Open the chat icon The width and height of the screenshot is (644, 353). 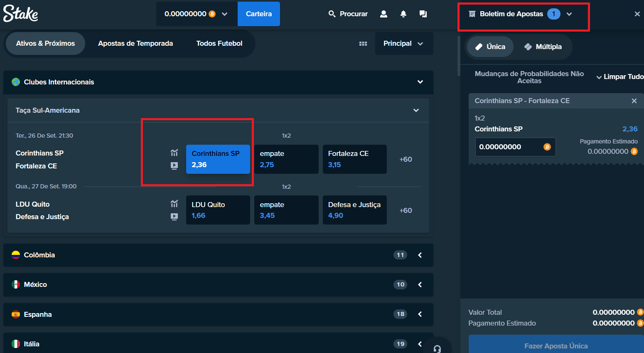click(423, 14)
